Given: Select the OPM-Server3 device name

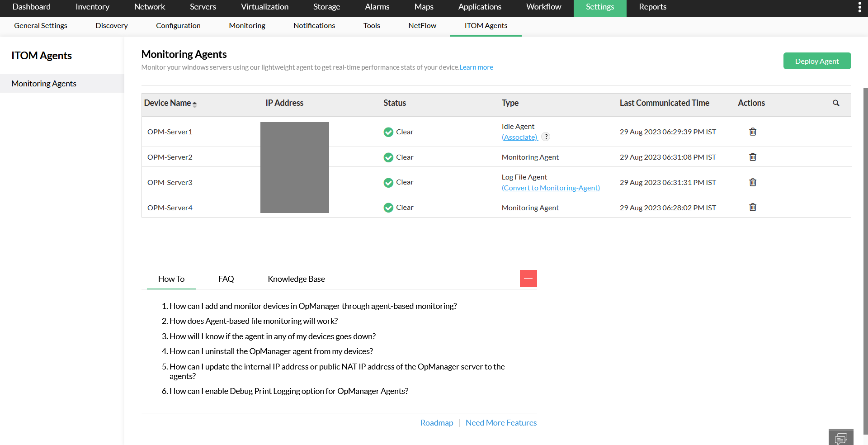Looking at the screenshot, I should 170,183.
